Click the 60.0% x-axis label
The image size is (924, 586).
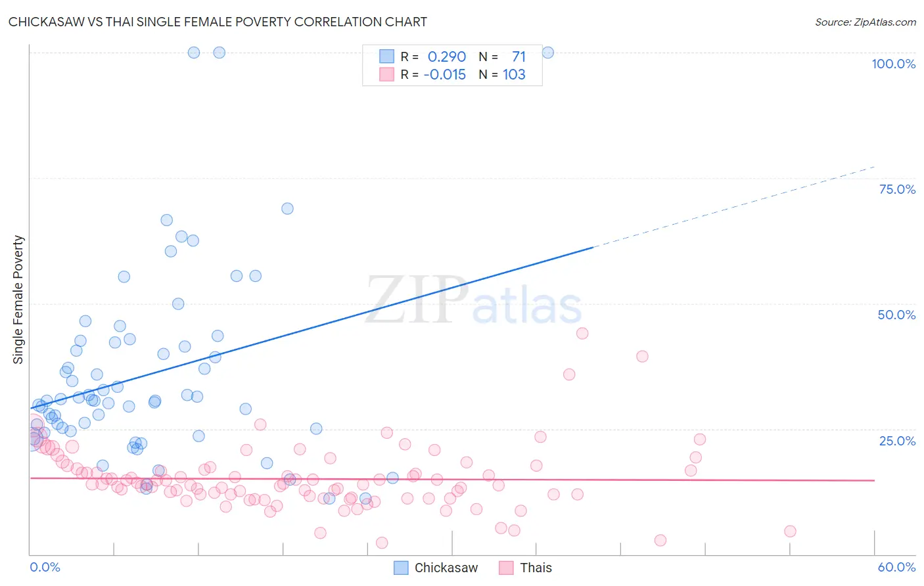click(x=896, y=567)
